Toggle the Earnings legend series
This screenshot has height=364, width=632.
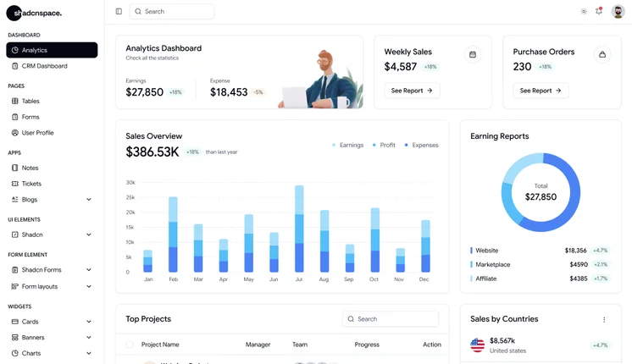[x=348, y=145]
